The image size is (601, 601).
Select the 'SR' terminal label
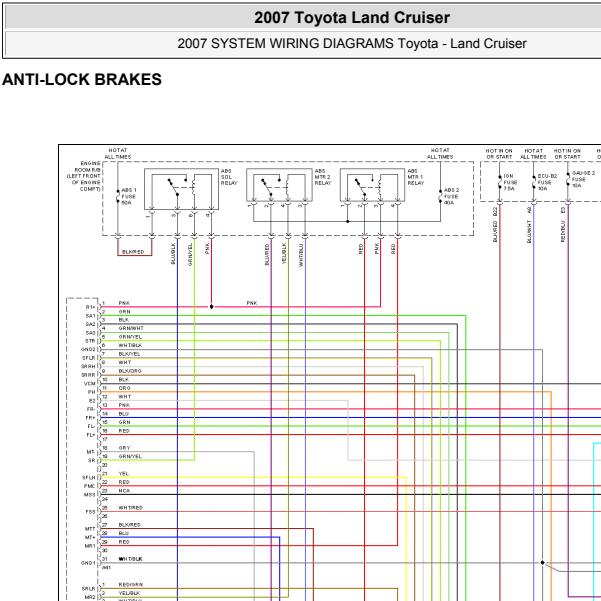[92, 460]
